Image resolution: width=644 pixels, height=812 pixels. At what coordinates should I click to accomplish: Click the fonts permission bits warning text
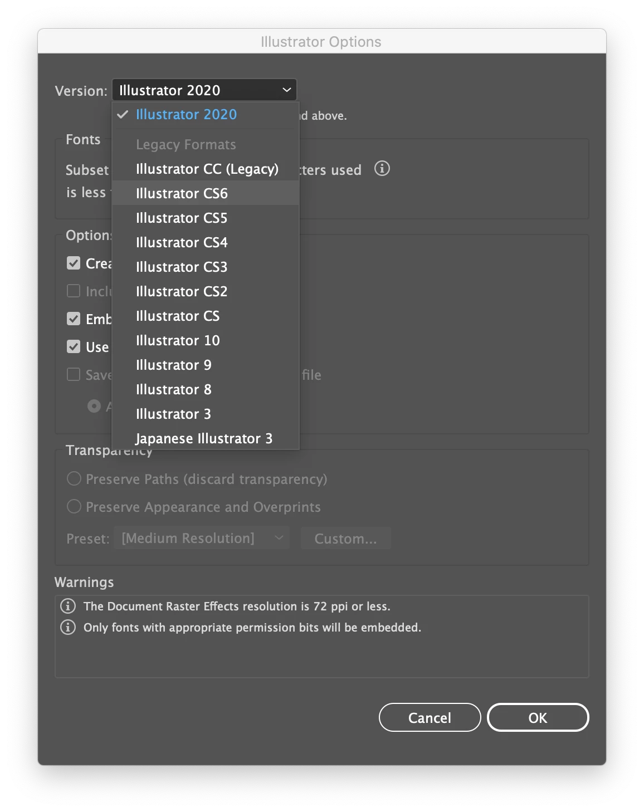[252, 627]
